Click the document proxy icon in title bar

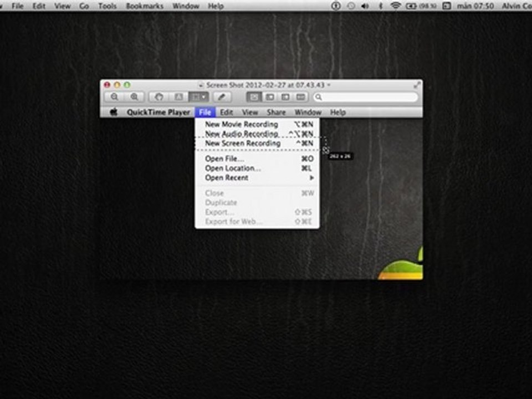tap(201, 85)
